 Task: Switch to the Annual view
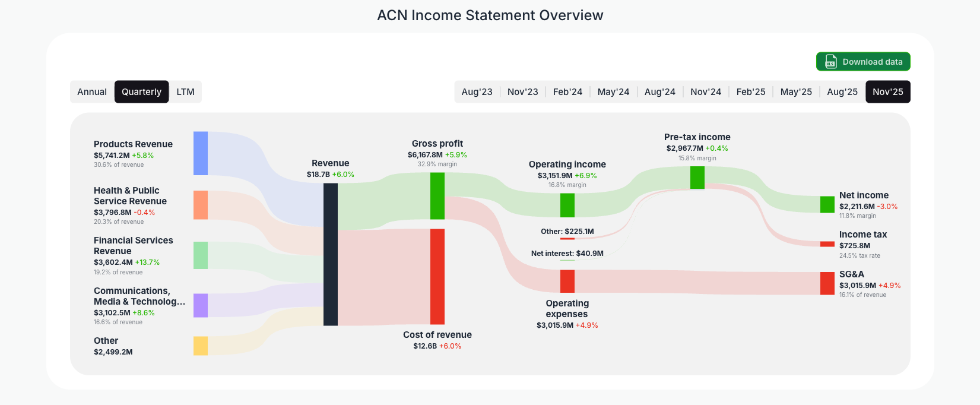[92, 91]
